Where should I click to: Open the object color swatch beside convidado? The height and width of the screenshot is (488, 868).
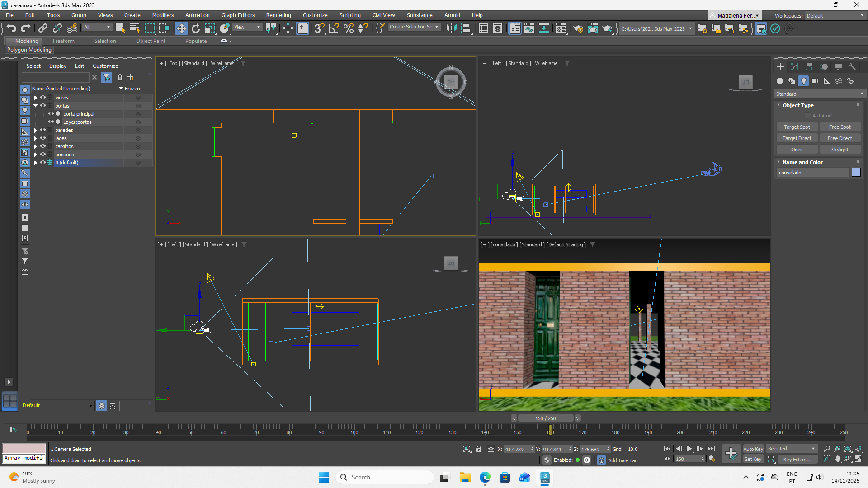tap(856, 172)
